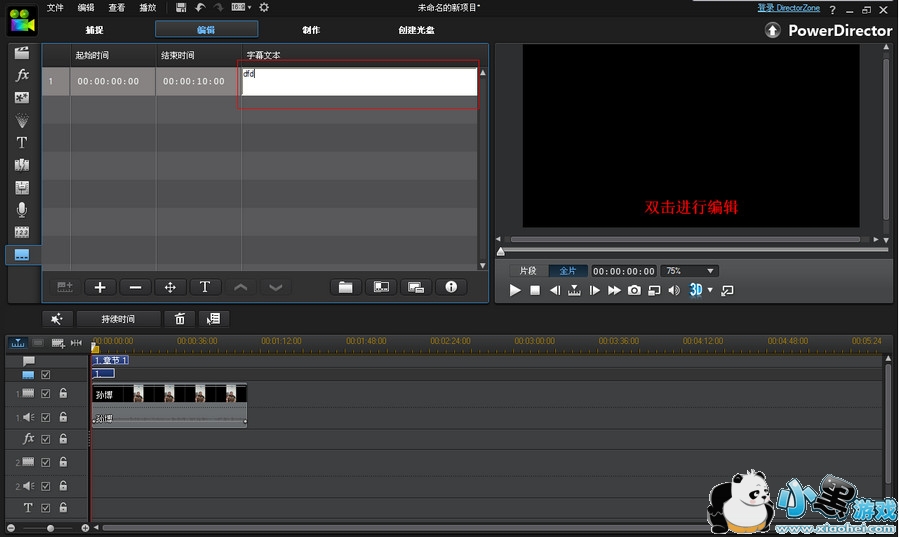Open the Title room T icon in sidebar

(x=21, y=143)
